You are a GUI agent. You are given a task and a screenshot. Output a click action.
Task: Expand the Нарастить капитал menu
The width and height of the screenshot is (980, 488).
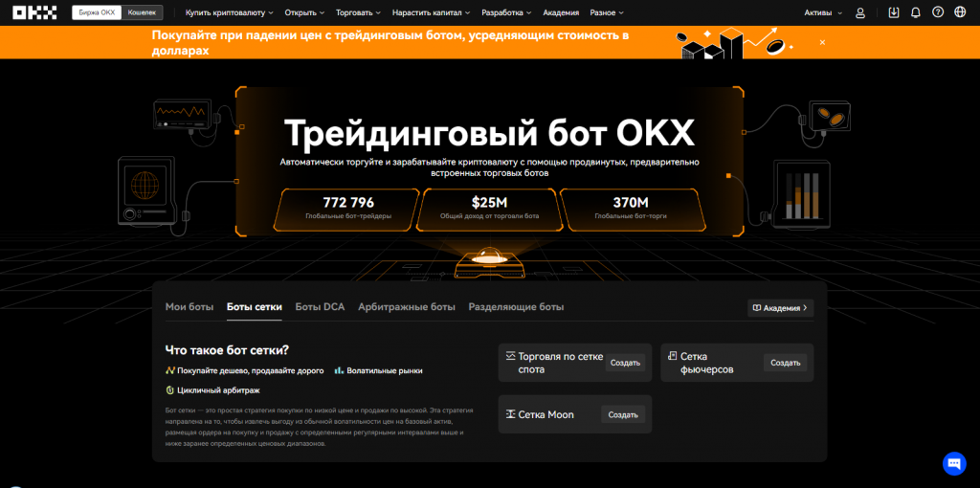432,12
